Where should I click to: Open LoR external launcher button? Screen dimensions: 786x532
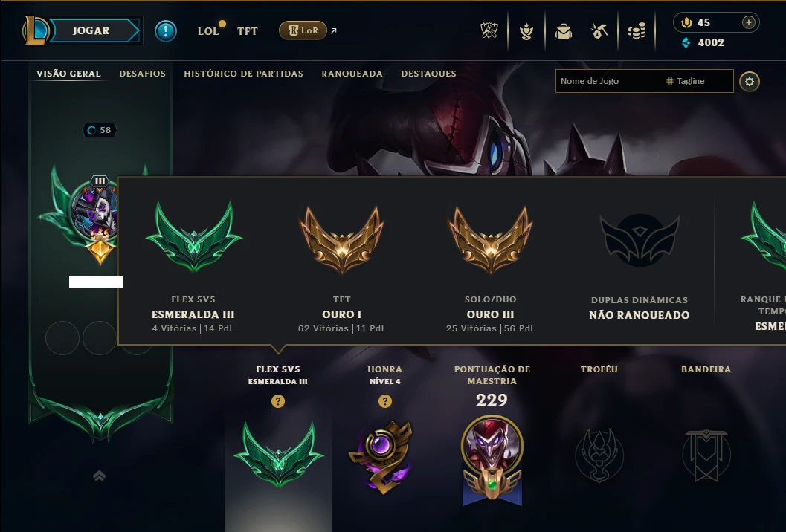click(303, 30)
